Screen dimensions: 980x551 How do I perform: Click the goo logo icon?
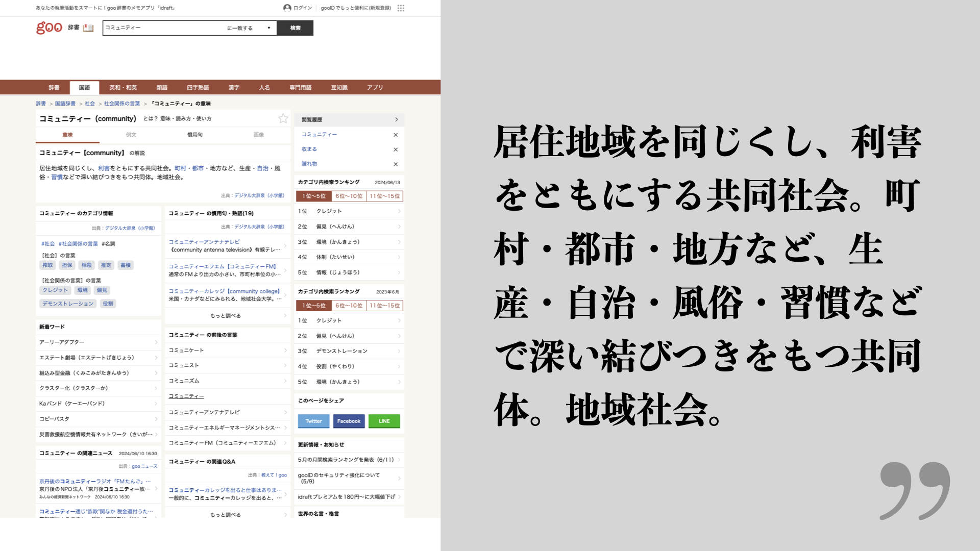tap(49, 28)
